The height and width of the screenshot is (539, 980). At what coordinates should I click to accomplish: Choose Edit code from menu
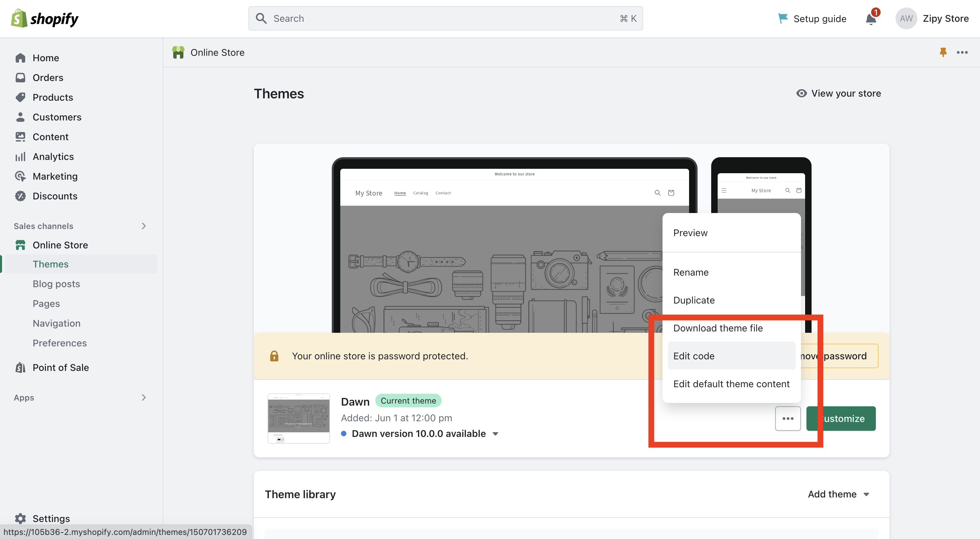coord(731,356)
